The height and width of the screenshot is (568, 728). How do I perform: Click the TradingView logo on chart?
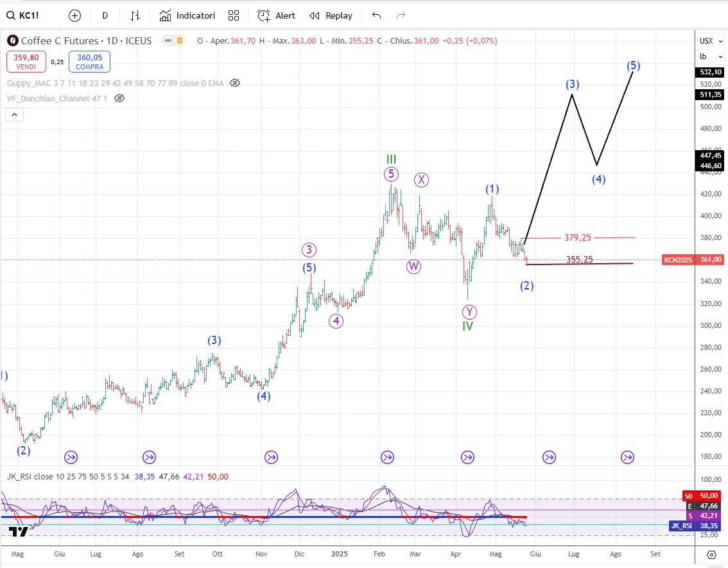click(19, 531)
